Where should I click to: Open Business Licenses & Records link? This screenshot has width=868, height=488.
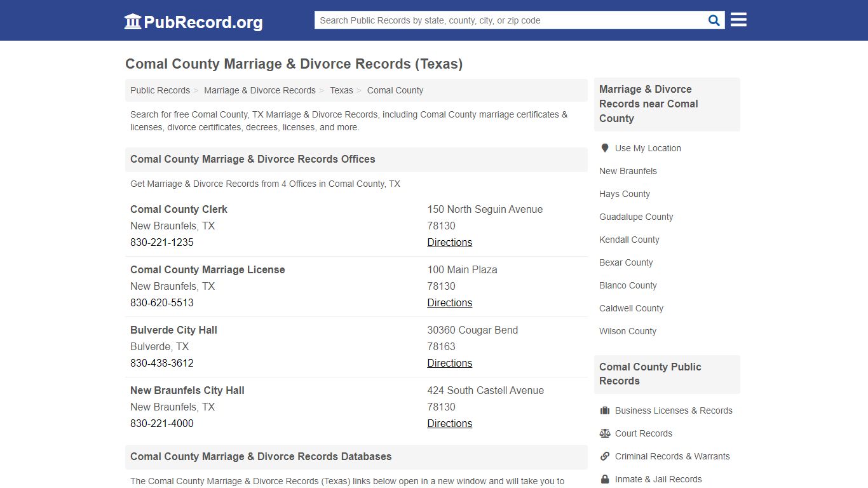point(674,410)
